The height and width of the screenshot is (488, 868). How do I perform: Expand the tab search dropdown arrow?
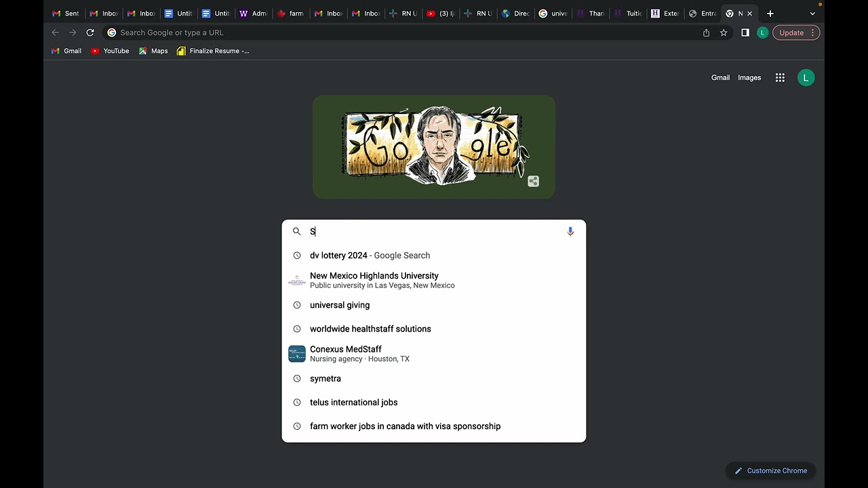(x=812, y=14)
